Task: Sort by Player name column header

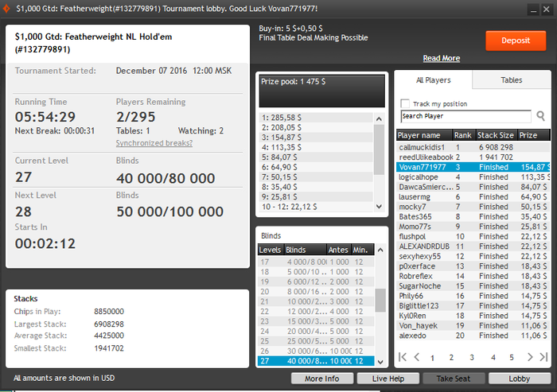Action: pos(424,135)
